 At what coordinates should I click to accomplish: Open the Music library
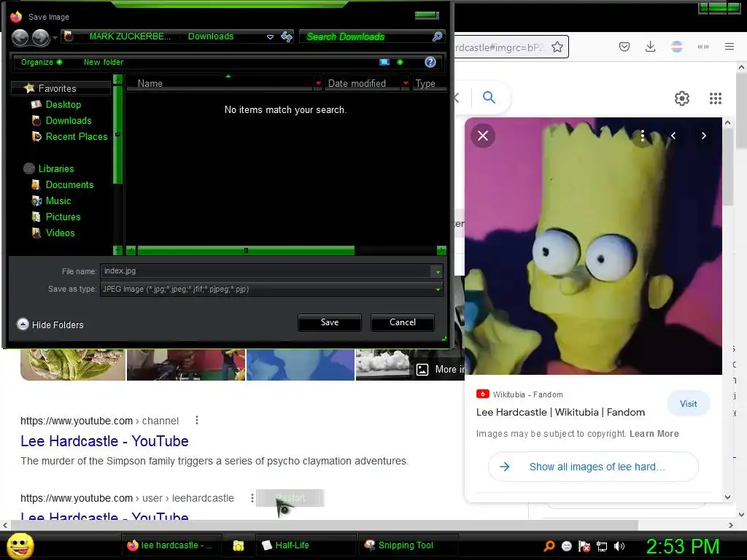58,201
